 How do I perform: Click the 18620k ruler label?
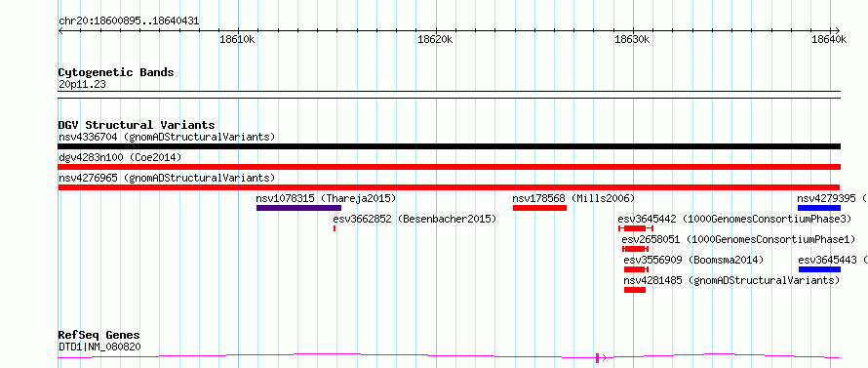[435, 40]
